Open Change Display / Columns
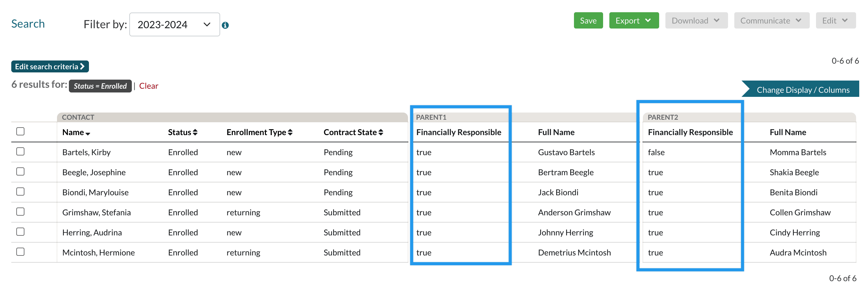This screenshot has width=868, height=289. (803, 90)
